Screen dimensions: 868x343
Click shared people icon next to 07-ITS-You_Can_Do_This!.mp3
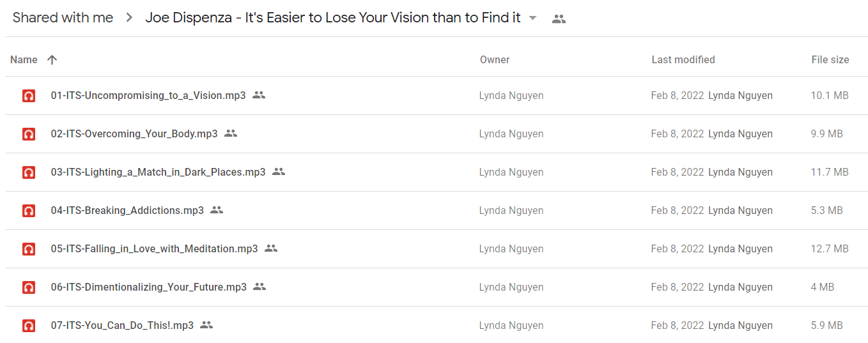[206, 325]
